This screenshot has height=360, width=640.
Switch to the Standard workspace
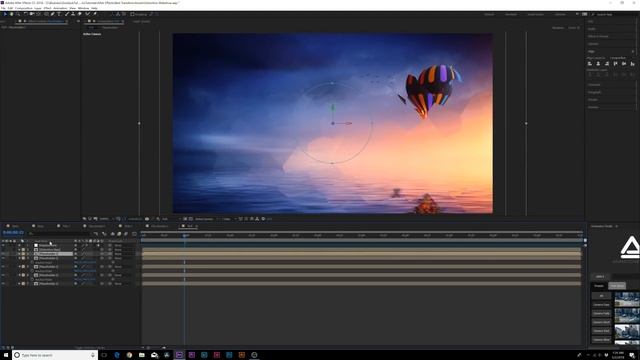[x=511, y=14]
